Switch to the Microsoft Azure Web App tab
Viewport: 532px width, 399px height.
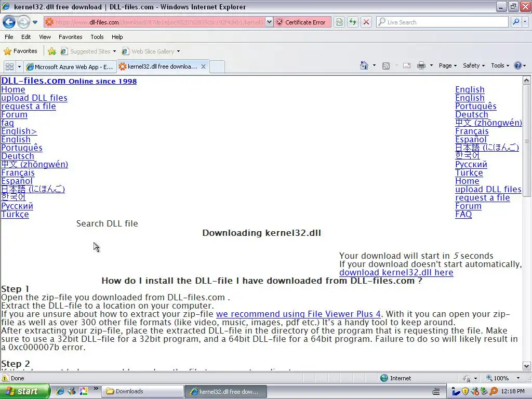pyautogui.click(x=70, y=66)
